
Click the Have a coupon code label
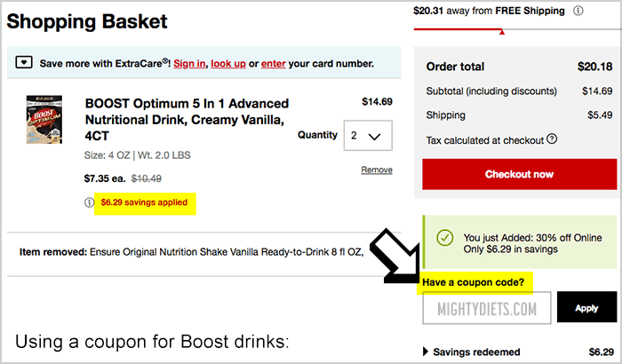click(x=474, y=282)
